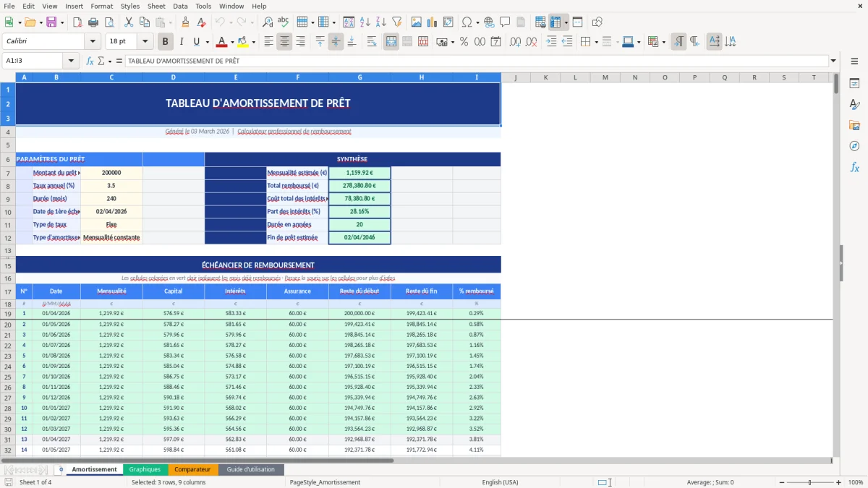Insert an image
Viewport: 868px width, 488px height.
tap(416, 22)
